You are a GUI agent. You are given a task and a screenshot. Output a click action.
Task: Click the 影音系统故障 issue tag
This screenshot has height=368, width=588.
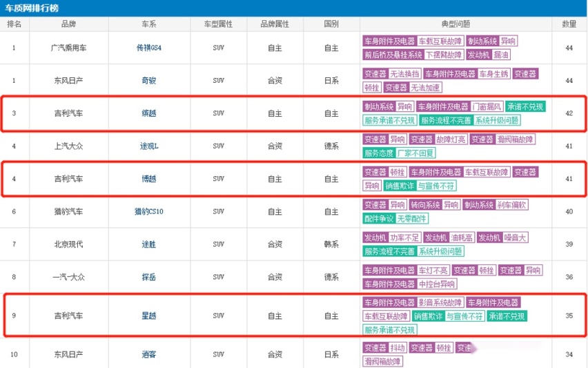click(x=440, y=302)
